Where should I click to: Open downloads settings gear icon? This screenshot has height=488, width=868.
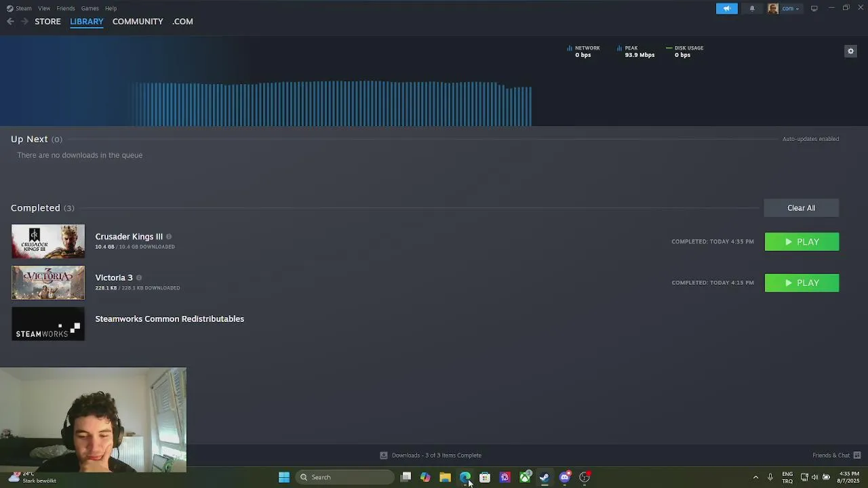tap(850, 51)
